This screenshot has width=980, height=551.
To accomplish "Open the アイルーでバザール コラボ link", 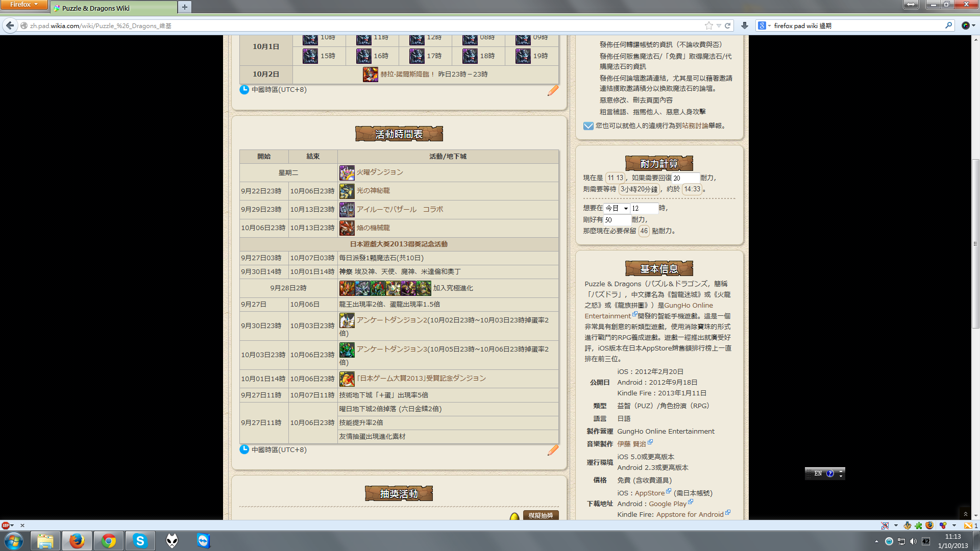I will (400, 210).
